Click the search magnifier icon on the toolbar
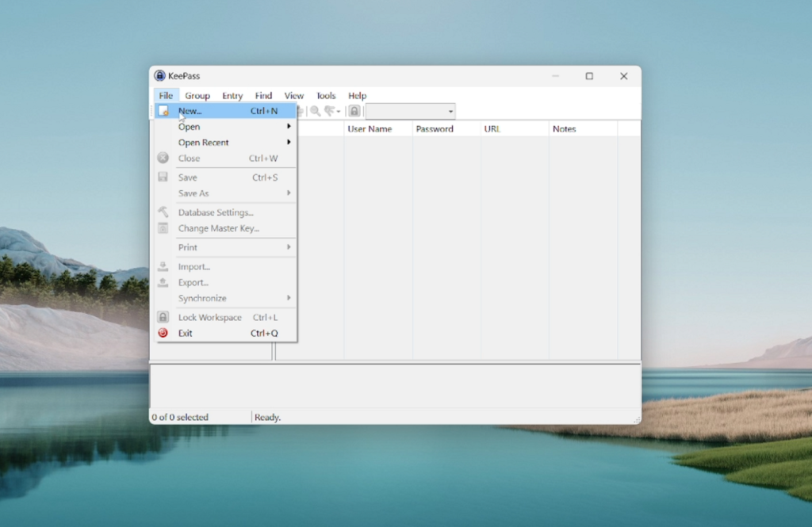The width and height of the screenshot is (812, 527). (x=316, y=111)
